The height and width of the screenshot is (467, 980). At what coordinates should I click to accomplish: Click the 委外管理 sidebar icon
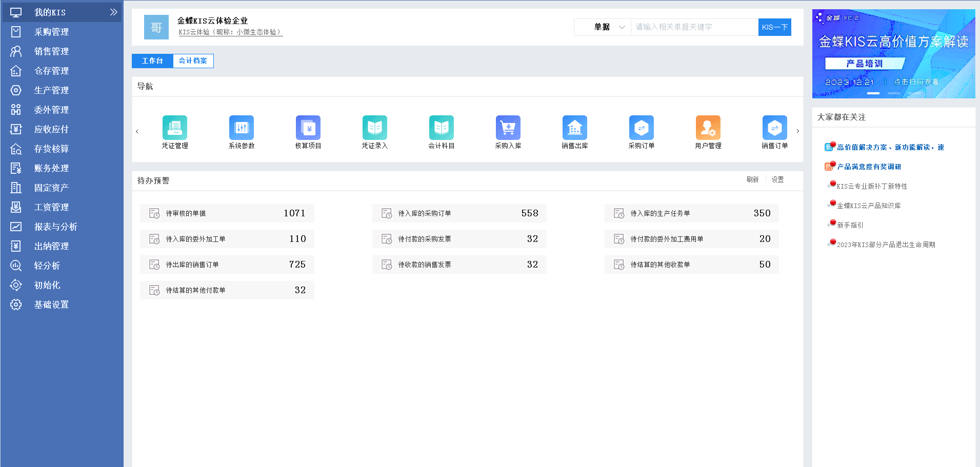click(16, 110)
